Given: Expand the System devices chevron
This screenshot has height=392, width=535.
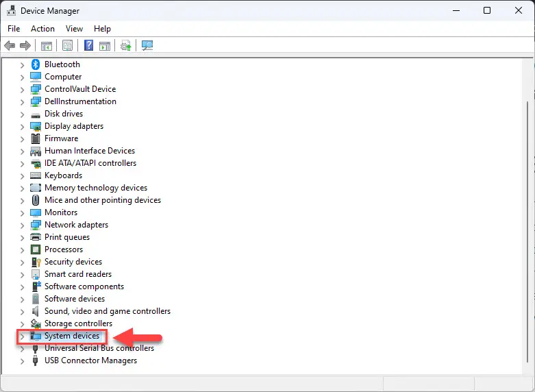Looking at the screenshot, I should click(x=22, y=336).
